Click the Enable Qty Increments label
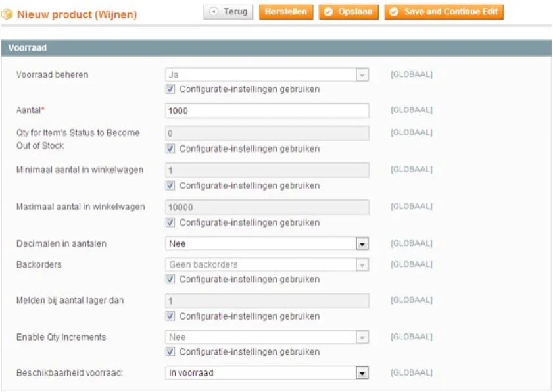Screen dimensions: 553x392 pos(61,337)
